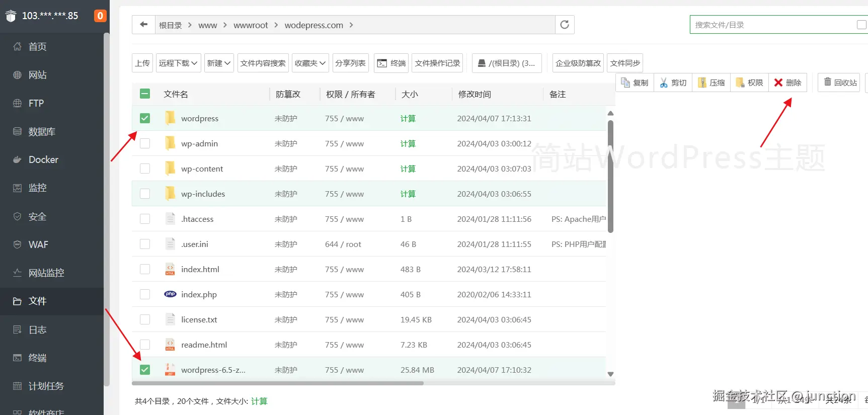This screenshot has height=415, width=868.
Task: Open the remote download (远程下载) dropdown
Action: point(178,63)
